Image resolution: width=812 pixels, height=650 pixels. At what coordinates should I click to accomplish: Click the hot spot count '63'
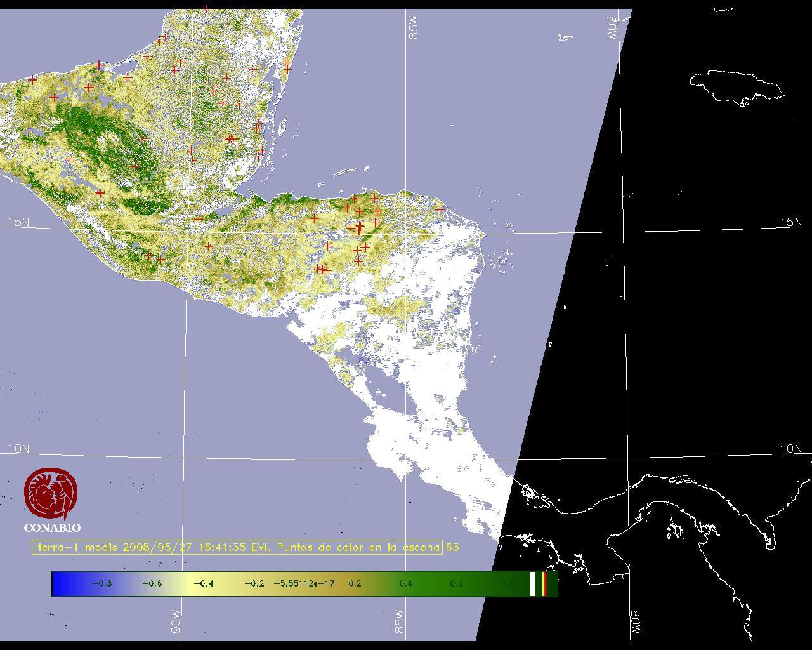[x=452, y=547]
